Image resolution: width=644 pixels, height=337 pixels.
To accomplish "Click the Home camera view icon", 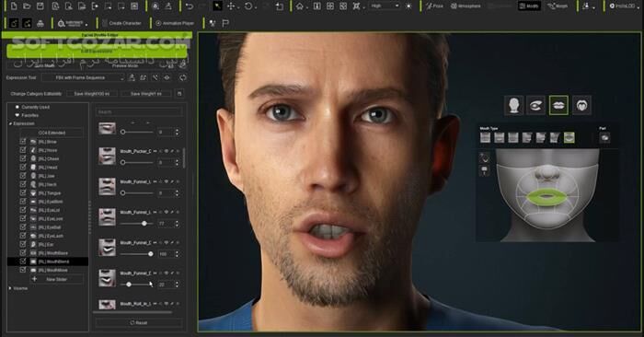I will (300, 6).
